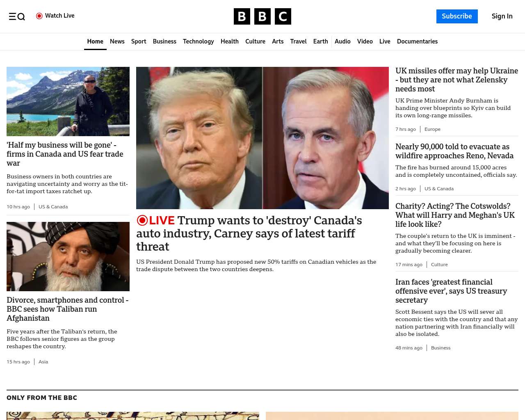This screenshot has width=525, height=420.
Task: Open the Canada trade war story thumbnail
Action: tap(68, 101)
